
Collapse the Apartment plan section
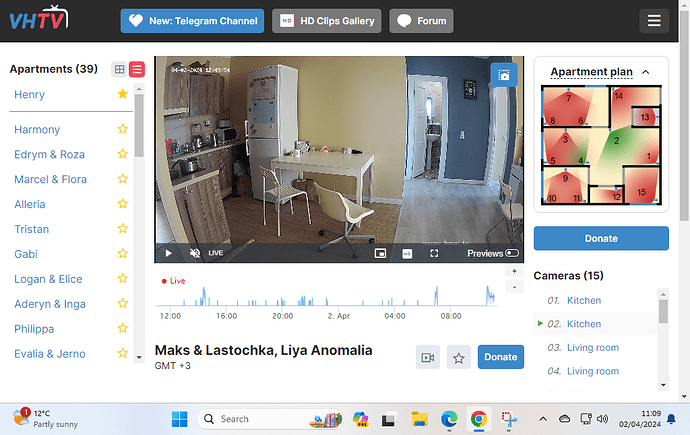click(645, 72)
